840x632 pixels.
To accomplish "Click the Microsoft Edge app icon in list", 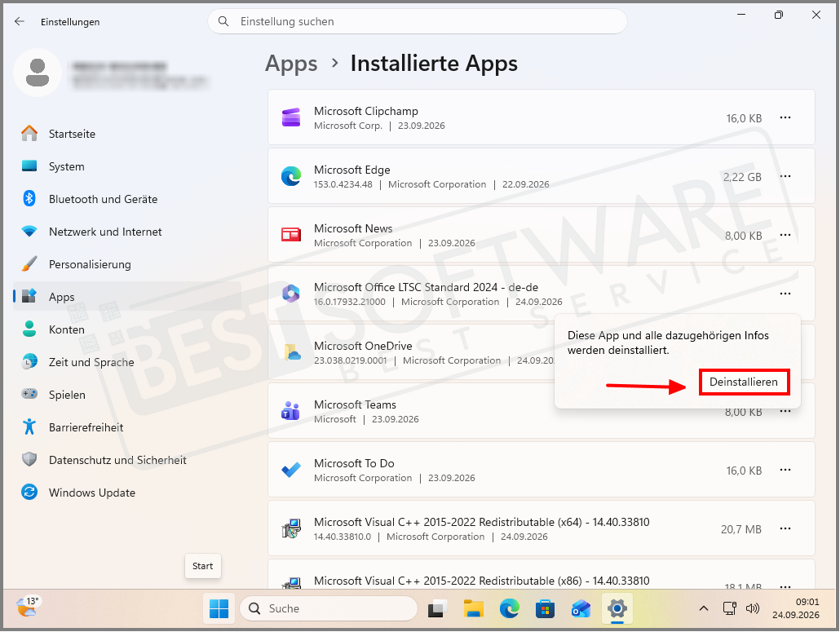I will 291,176.
